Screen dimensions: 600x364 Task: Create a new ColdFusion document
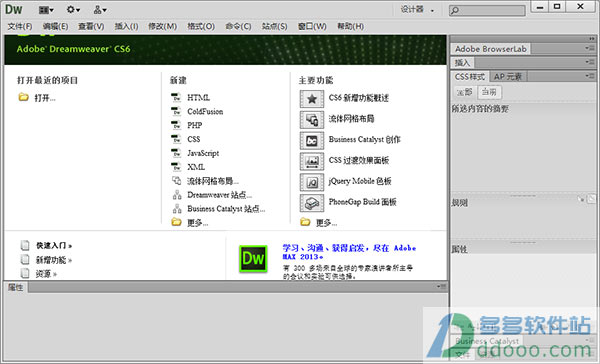(x=205, y=111)
